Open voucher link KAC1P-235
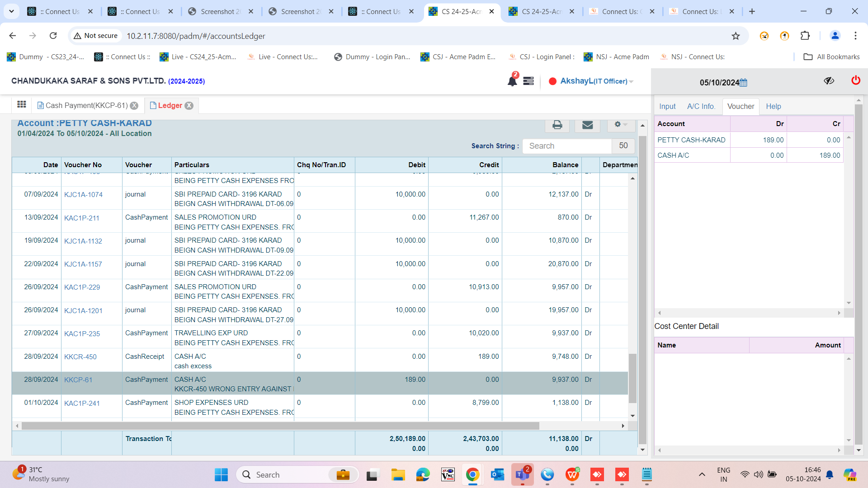This screenshot has width=868, height=488. tap(82, 334)
